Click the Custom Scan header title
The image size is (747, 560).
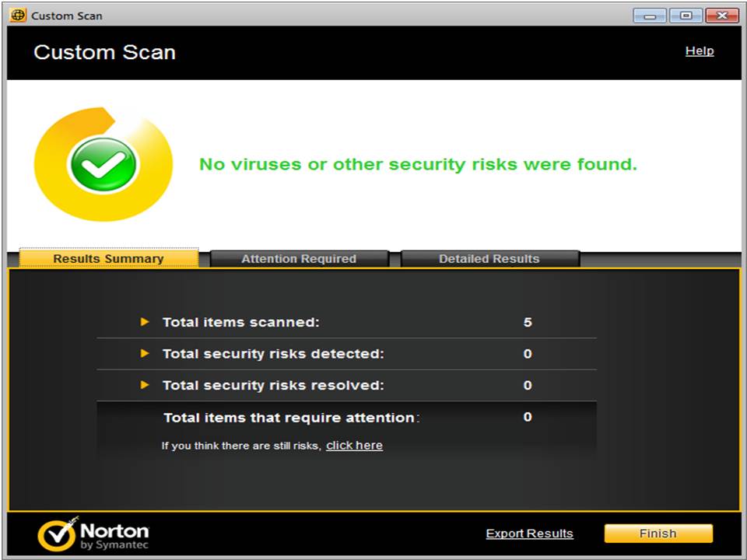pyautogui.click(x=104, y=53)
